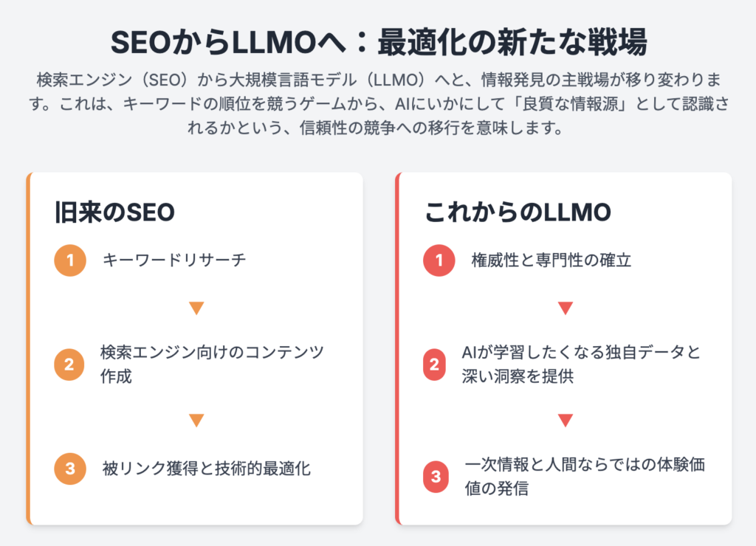Select the これからのLLMO card heading
The image size is (756, 546).
point(518,212)
